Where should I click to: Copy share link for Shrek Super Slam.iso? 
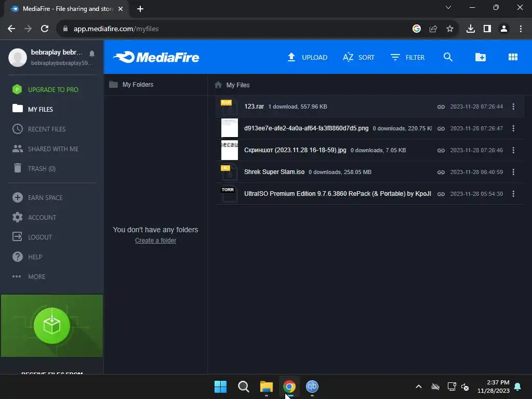point(441,172)
